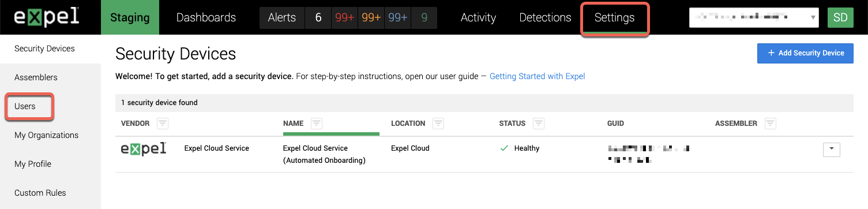Open filter icon for Status column

click(539, 124)
